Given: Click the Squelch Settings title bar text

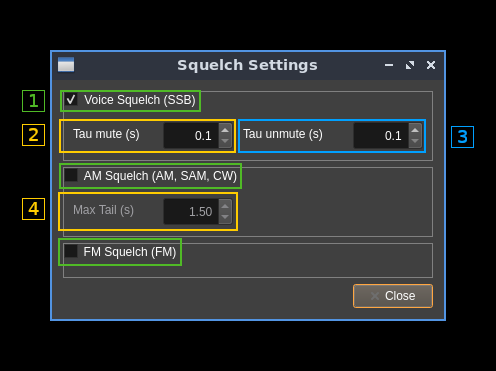Looking at the screenshot, I should [x=247, y=65].
